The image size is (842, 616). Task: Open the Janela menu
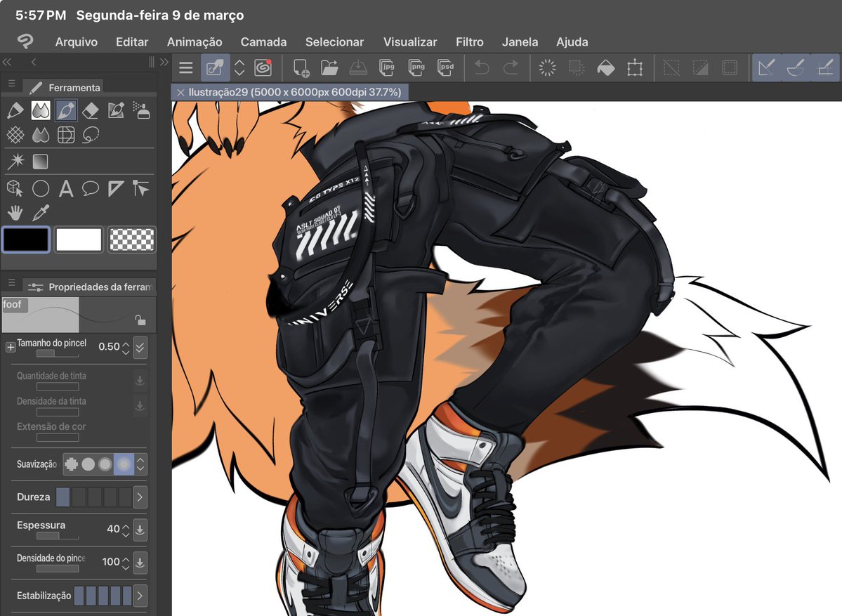click(520, 42)
